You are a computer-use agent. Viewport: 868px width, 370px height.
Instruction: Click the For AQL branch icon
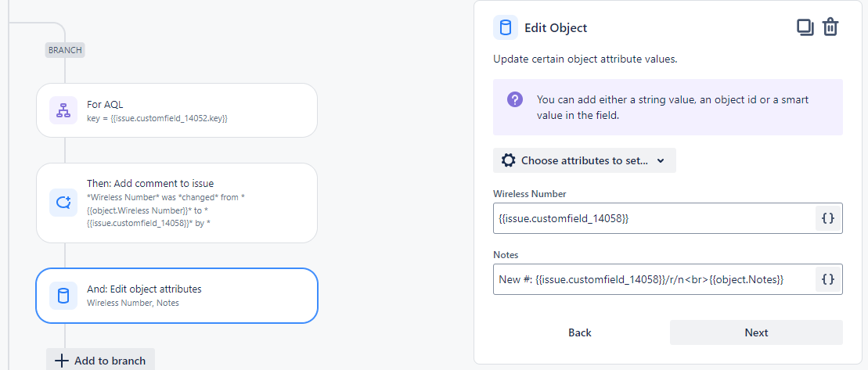[x=63, y=110]
